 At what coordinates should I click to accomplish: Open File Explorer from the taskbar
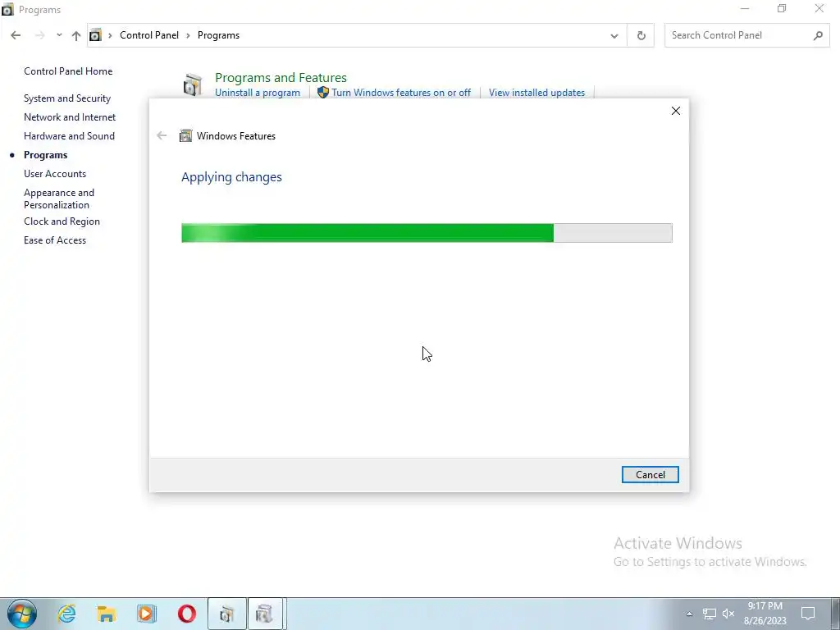[106, 614]
